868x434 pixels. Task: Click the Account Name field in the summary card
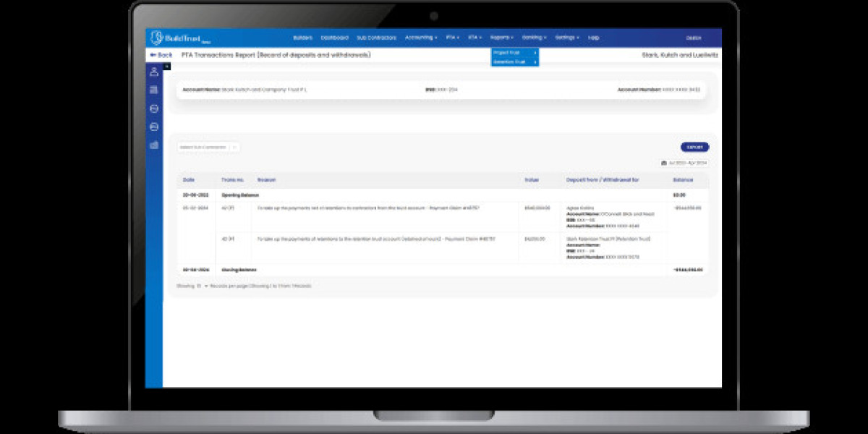(245, 90)
